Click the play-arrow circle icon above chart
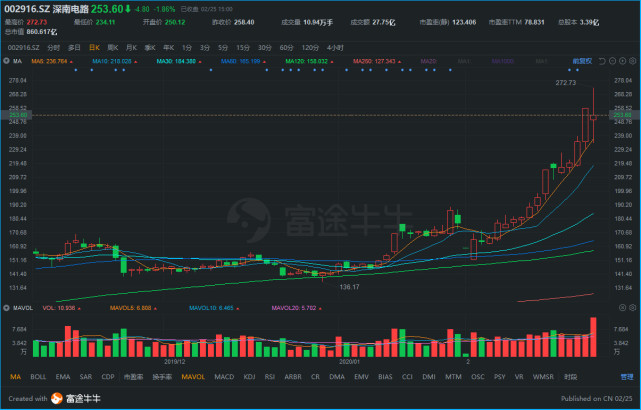Viewport: 641px width, 410px height. 623,61
